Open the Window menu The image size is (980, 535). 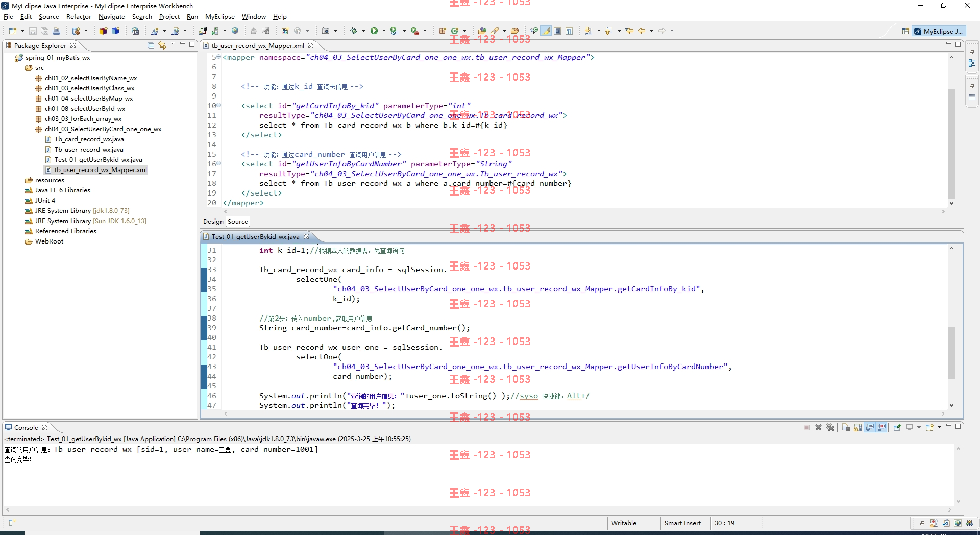pyautogui.click(x=254, y=16)
